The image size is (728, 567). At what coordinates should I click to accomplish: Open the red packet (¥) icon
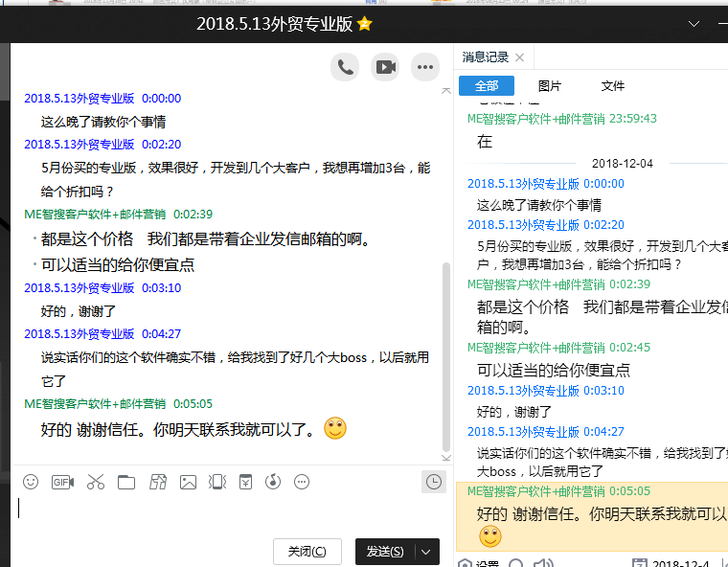point(245,482)
